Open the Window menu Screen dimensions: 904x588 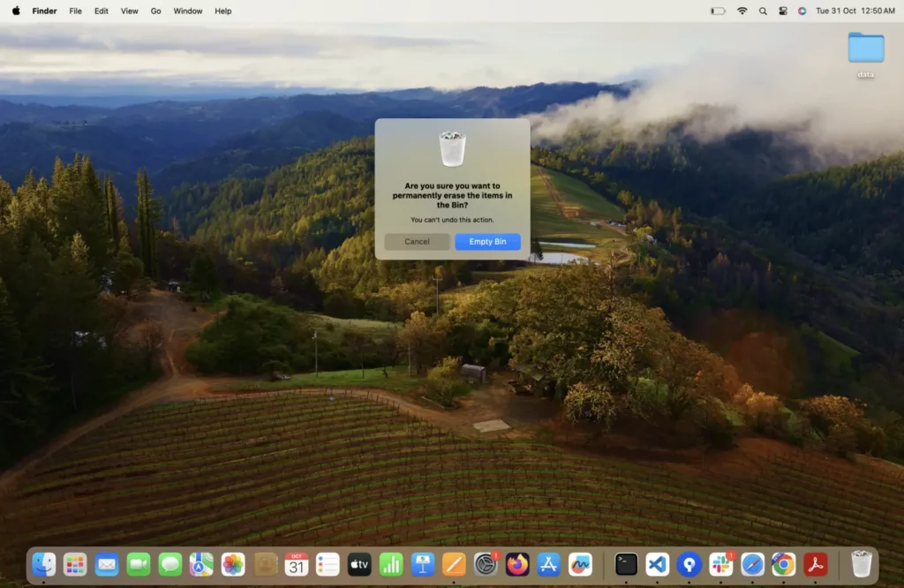(187, 11)
